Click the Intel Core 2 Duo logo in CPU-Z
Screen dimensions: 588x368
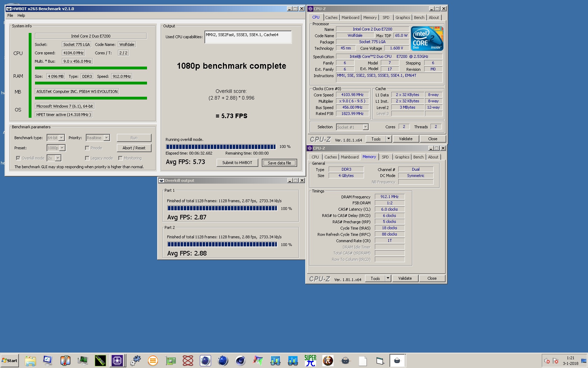[x=427, y=39]
